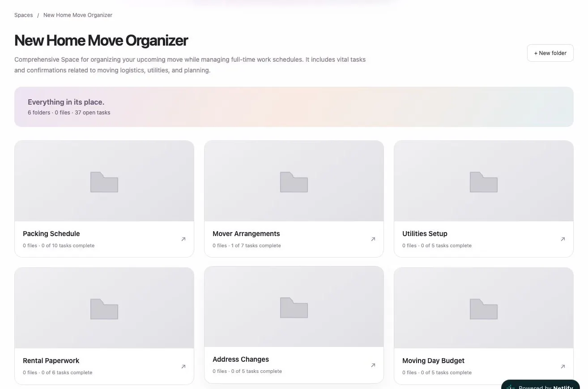Create a folder with + New folder
The width and height of the screenshot is (588, 389).
click(x=550, y=53)
